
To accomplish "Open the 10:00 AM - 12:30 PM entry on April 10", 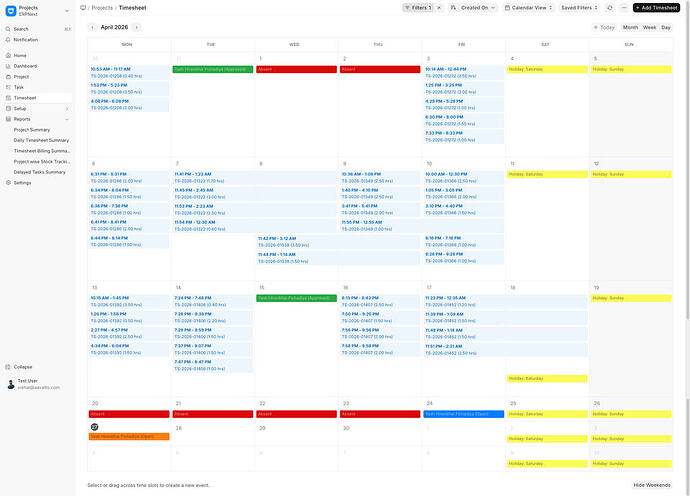I will pyautogui.click(x=464, y=177).
